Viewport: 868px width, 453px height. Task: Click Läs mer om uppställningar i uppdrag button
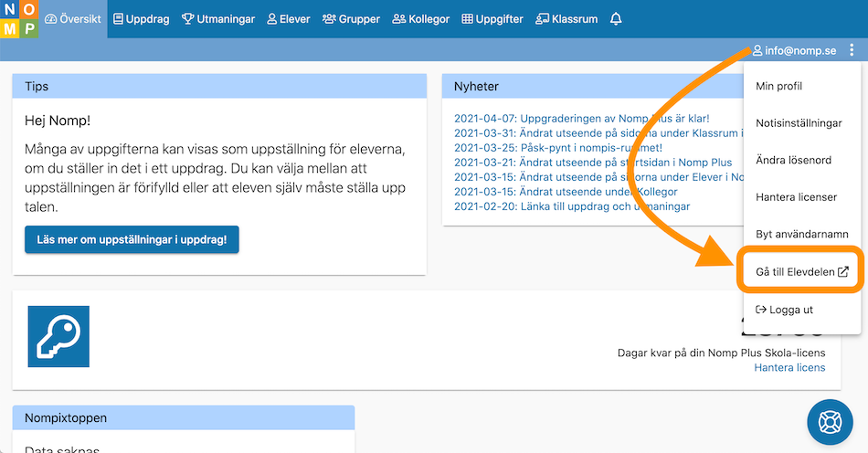pyautogui.click(x=132, y=239)
